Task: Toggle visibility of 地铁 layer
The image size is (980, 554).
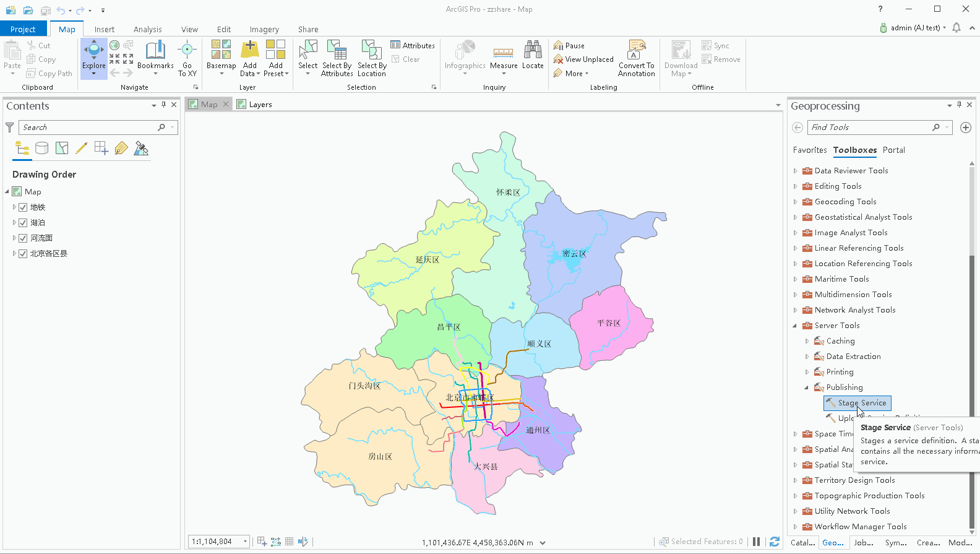Action: [23, 207]
